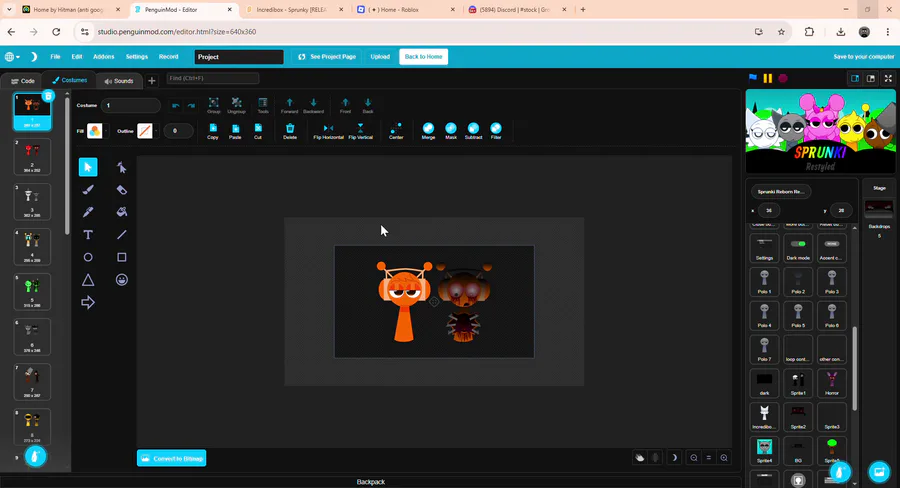Select the Rectangle tool

122,257
